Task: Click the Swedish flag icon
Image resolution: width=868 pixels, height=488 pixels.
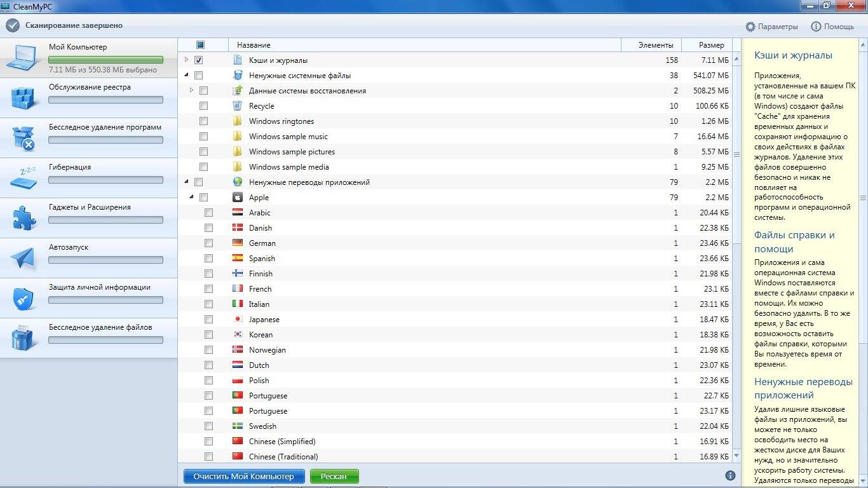Action: 237,426
